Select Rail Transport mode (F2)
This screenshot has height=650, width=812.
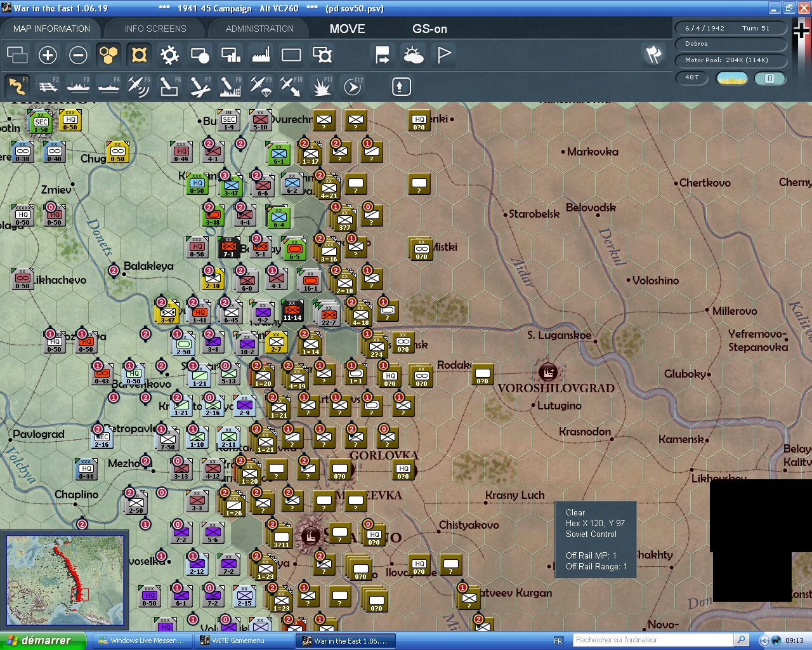point(48,86)
